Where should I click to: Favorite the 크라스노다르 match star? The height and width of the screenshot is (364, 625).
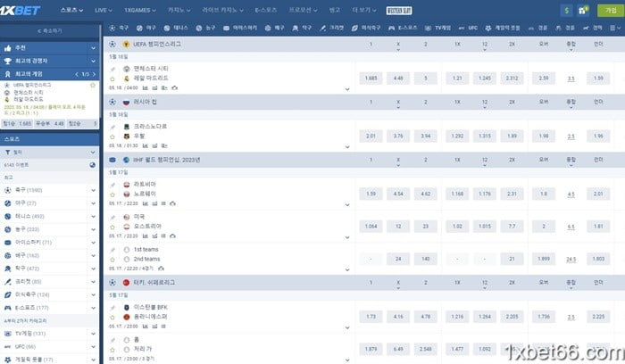112,136
